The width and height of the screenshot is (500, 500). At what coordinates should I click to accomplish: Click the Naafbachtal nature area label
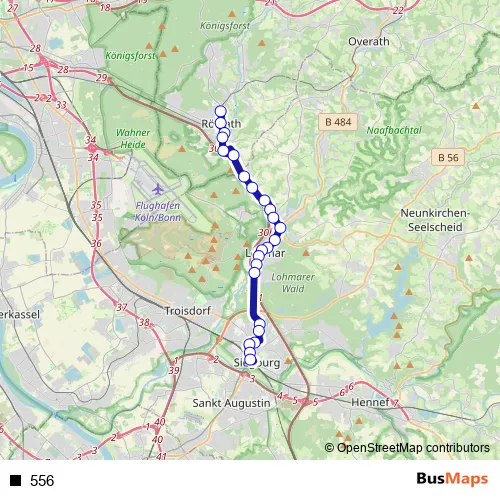click(x=394, y=130)
